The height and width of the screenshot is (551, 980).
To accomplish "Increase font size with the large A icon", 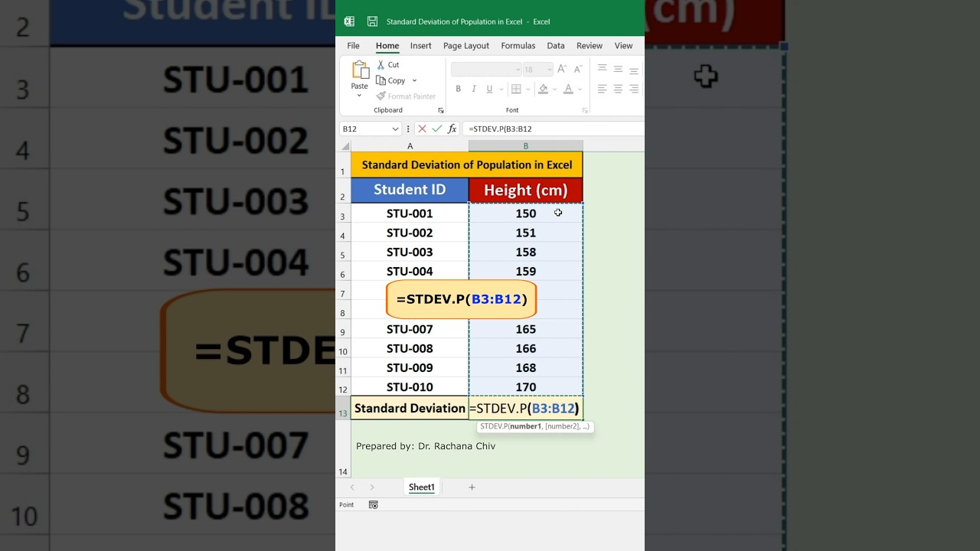I will [x=561, y=69].
